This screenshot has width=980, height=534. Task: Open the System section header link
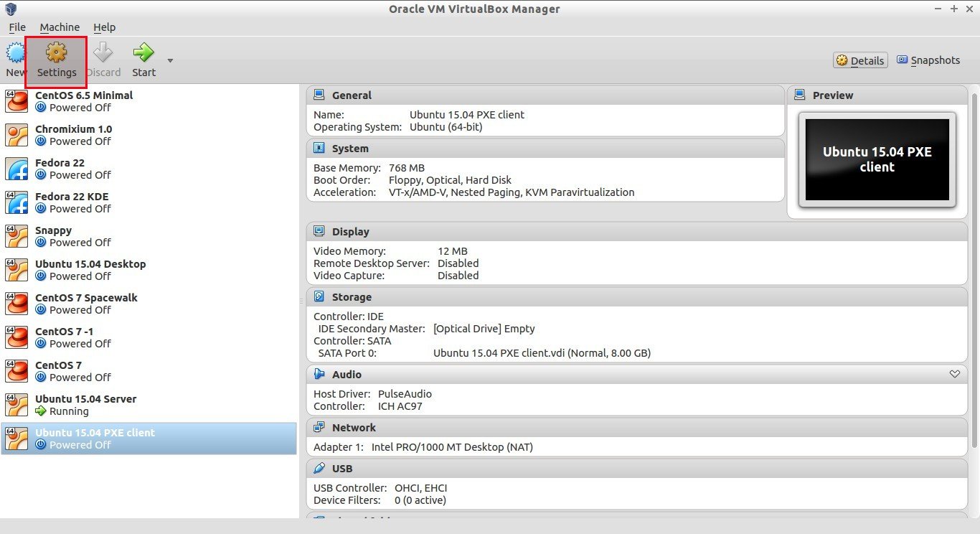click(x=350, y=149)
